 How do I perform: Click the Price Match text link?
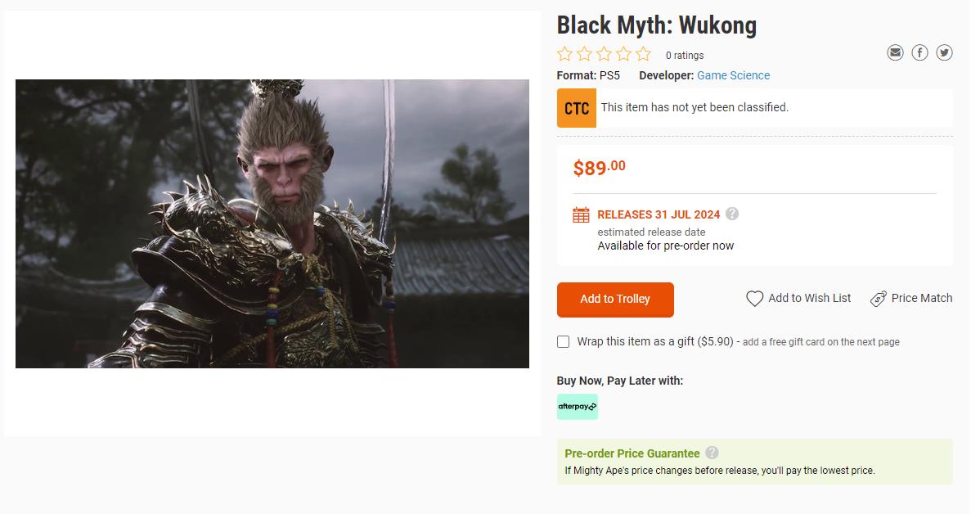[x=921, y=298]
